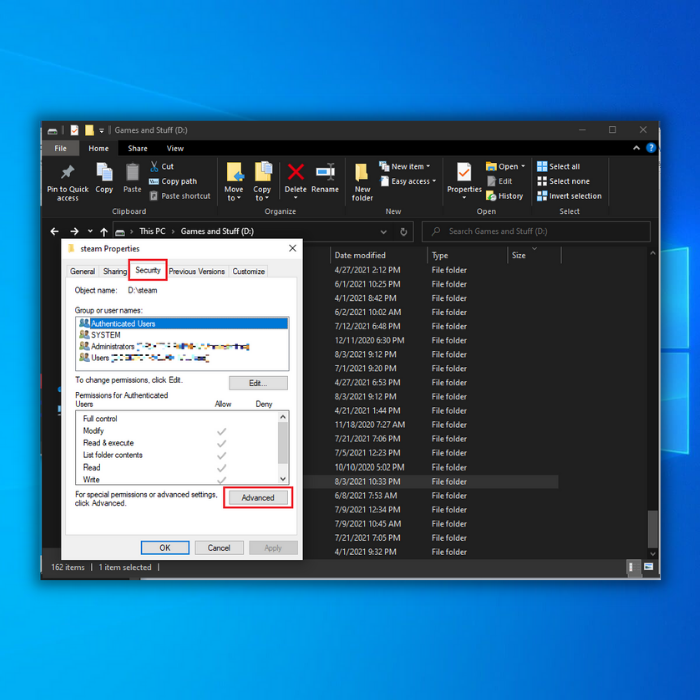Click Paste shortcut command
This screenshot has height=700, width=700.
point(180,196)
